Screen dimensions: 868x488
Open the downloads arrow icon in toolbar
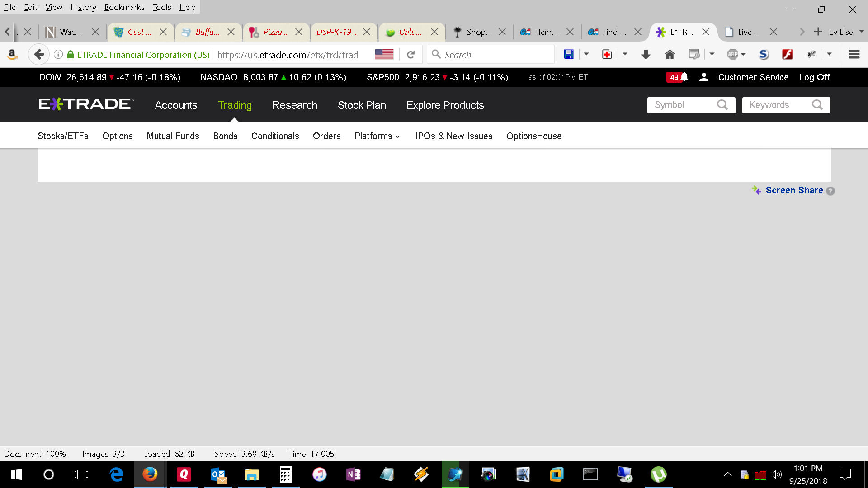pyautogui.click(x=646, y=55)
